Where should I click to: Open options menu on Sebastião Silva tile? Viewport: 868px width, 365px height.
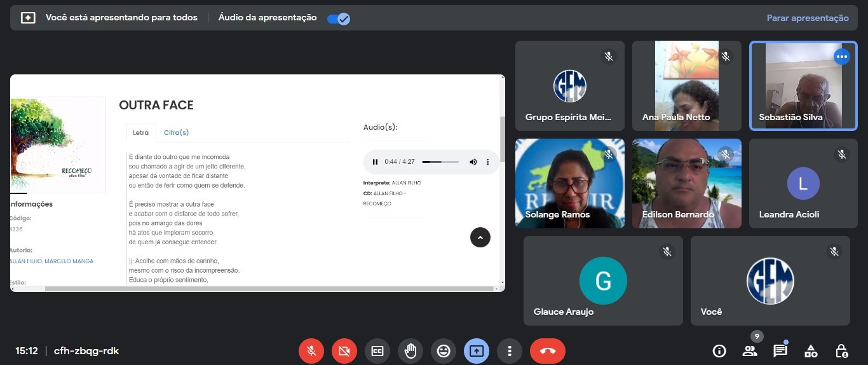pos(842,57)
